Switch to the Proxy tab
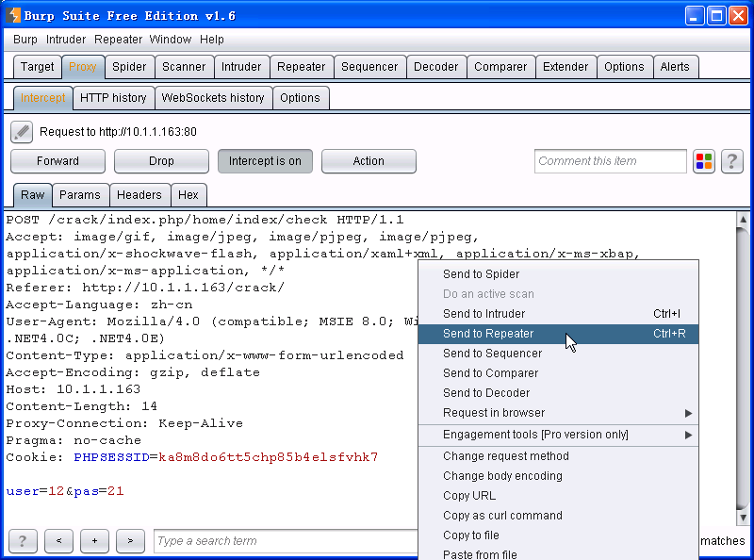This screenshot has height=560, width=754. click(x=83, y=67)
